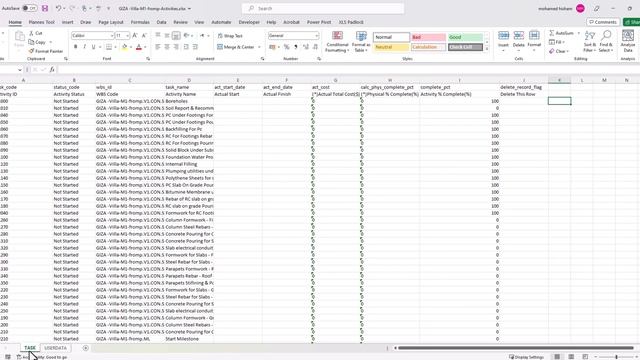Switch to the Page Layout tab

(x=111, y=22)
